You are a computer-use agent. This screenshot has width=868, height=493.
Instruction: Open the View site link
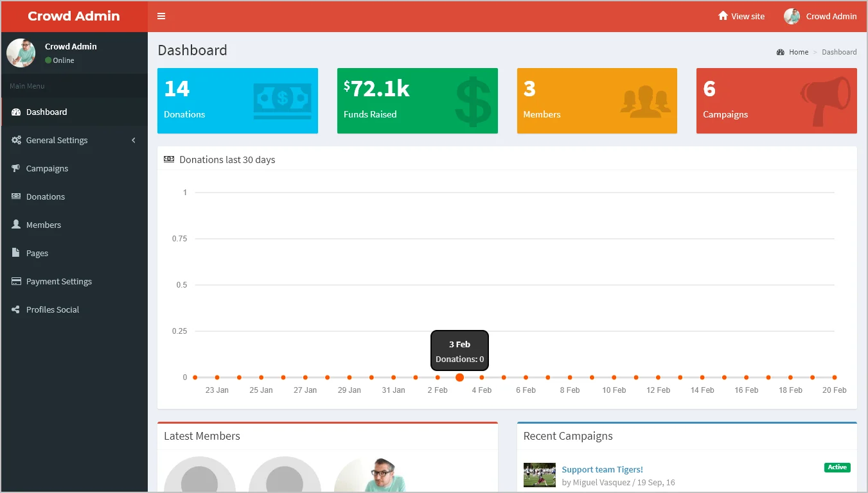pyautogui.click(x=741, y=16)
